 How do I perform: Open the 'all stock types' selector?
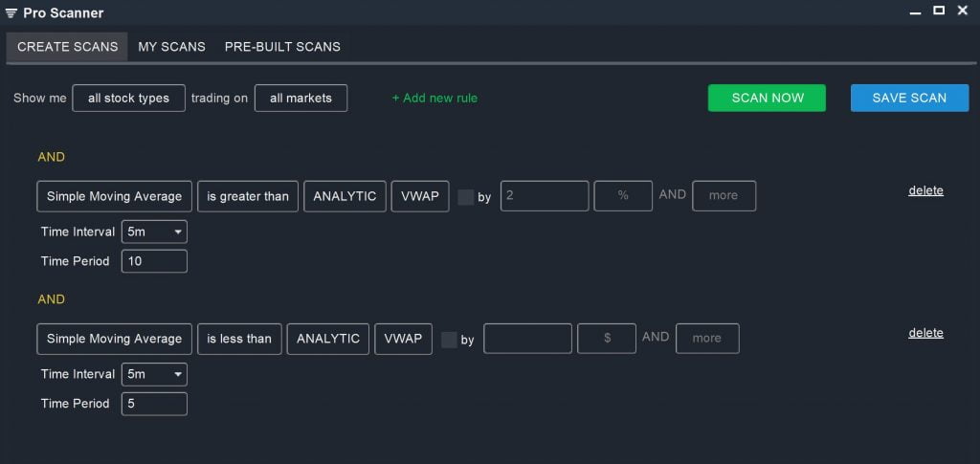(128, 98)
